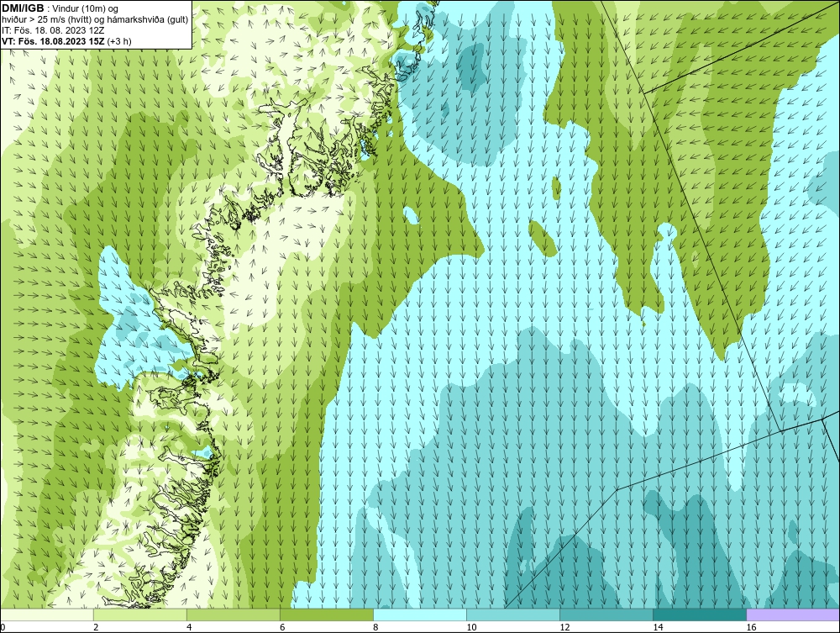The width and height of the screenshot is (840, 633).
Task: Click the legend label '16'
Action: coord(751,627)
